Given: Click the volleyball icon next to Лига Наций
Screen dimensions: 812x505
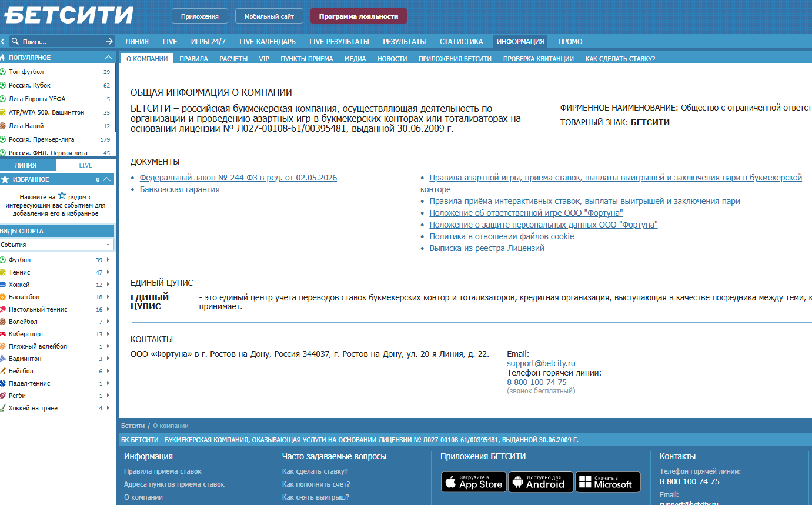Looking at the screenshot, I should pos(3,126).
